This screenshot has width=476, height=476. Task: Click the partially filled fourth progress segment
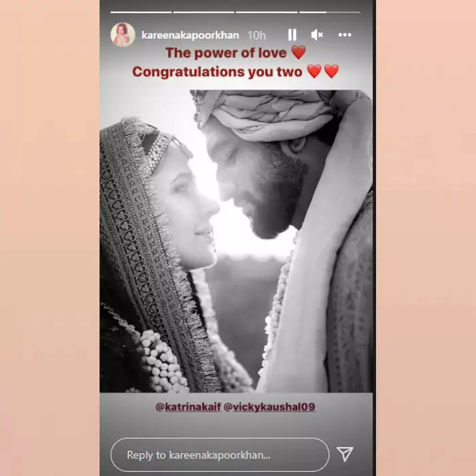(329, 12)
